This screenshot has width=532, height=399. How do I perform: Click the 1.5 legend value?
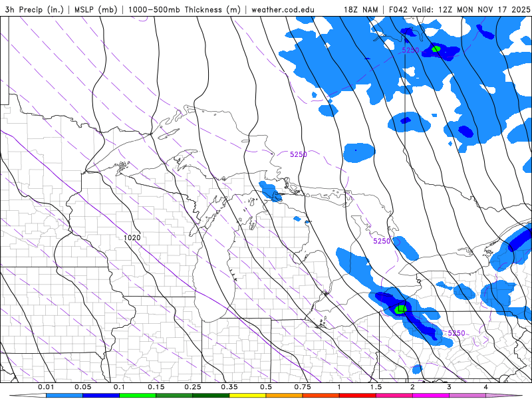point(376,387)
